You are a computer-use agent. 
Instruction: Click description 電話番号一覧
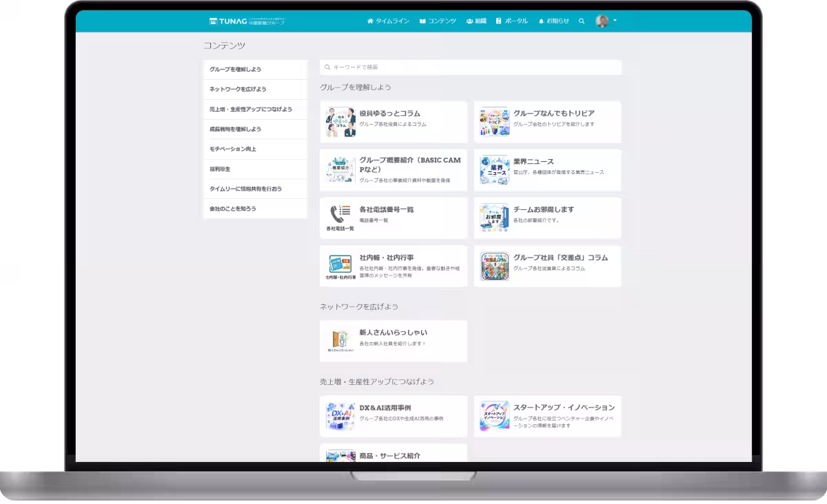click(x=374, y=220)
